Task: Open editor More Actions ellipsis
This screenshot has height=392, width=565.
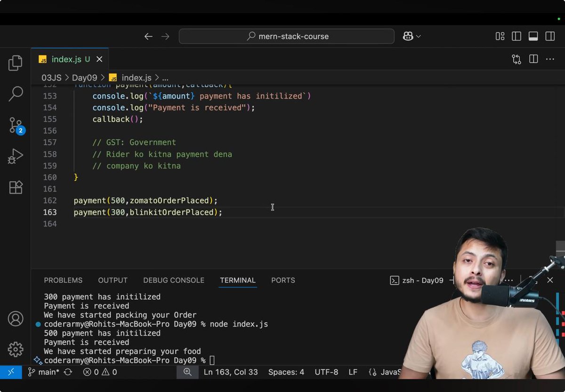Action: pos(550,59)
